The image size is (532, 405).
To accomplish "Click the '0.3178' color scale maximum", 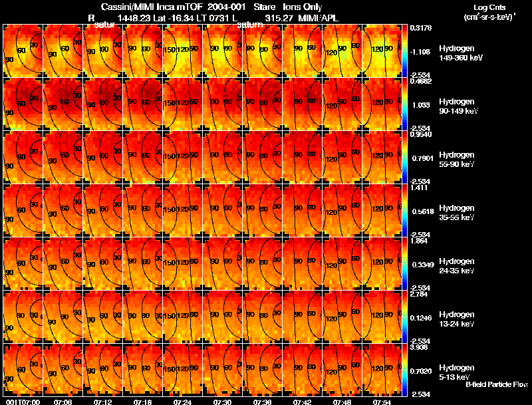I will pos(421,28).
